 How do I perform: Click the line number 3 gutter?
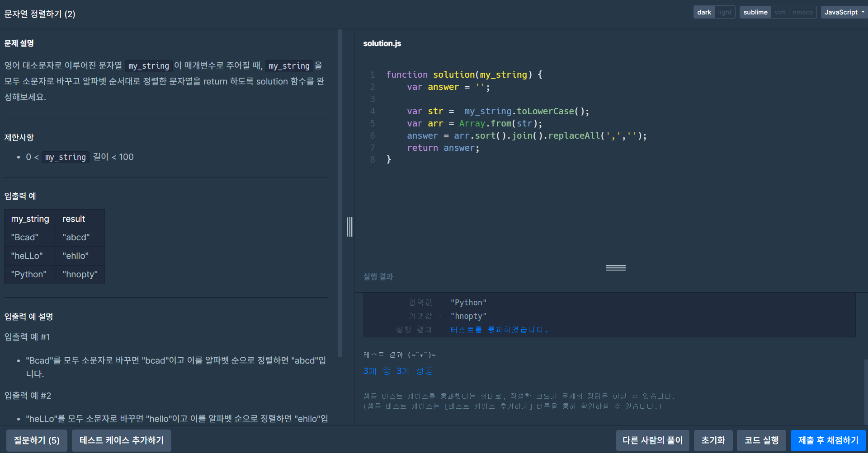(373, 99)
